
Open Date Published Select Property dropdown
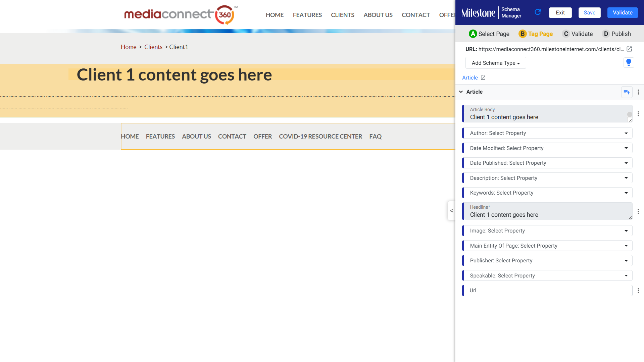(547, 163)
